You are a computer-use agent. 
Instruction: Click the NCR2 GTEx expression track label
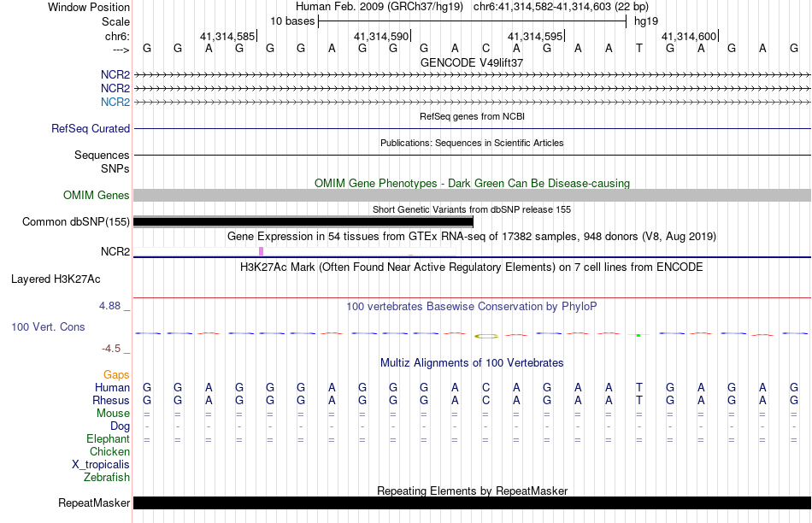[x=115, y=251]
